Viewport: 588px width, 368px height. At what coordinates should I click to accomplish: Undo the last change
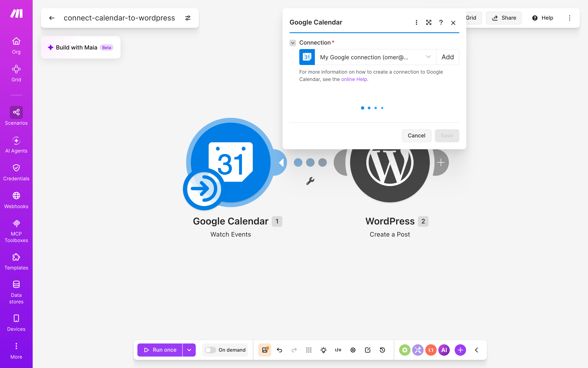tap(280, 350)
